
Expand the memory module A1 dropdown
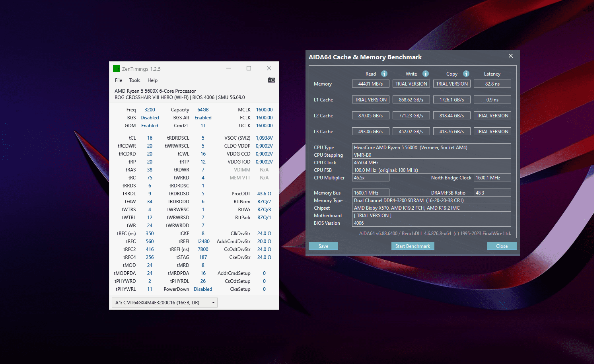click(213, 303)
